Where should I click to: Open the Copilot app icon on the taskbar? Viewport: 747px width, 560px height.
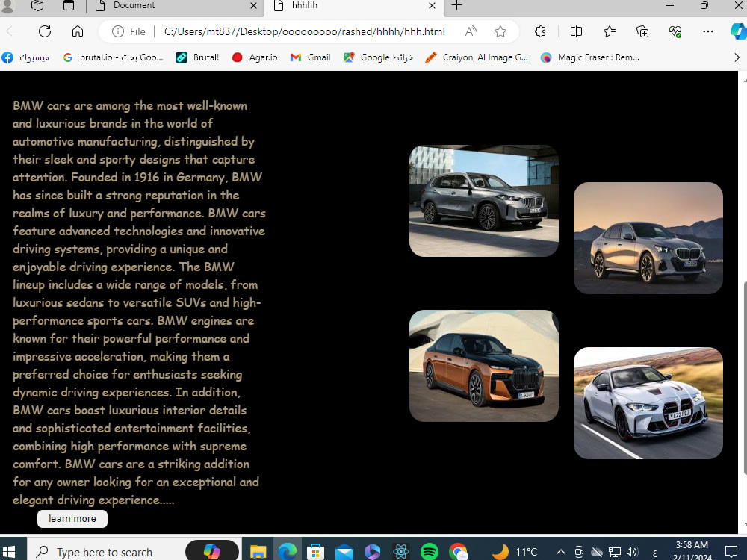point(373,552)
